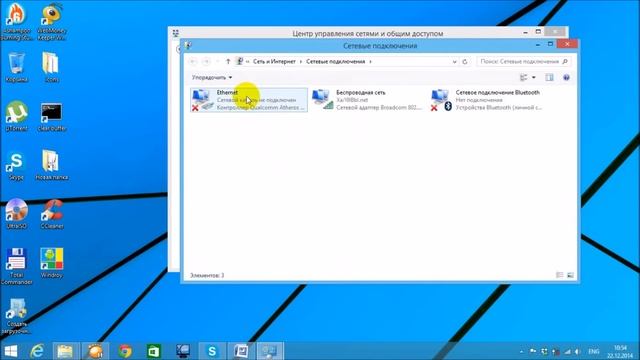Click Сеть и Интернет breadcrumb
Screen dimensions: 640x360
274,62
